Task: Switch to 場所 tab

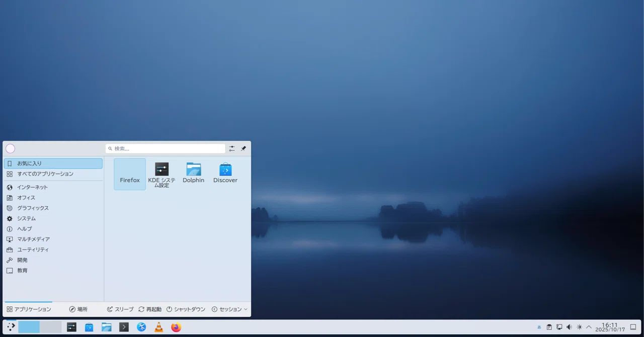Action: [78, 309]
